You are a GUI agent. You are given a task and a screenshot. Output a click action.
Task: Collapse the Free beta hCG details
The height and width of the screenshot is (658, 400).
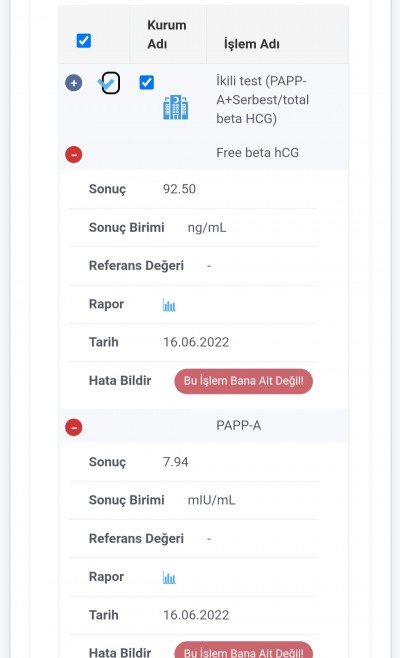(x=73, y=154)
